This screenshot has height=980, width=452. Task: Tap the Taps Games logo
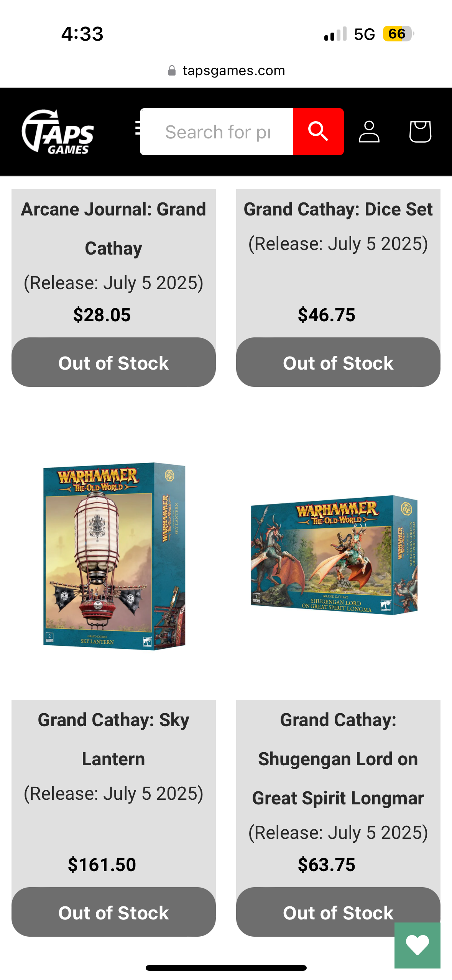(58, 132)
